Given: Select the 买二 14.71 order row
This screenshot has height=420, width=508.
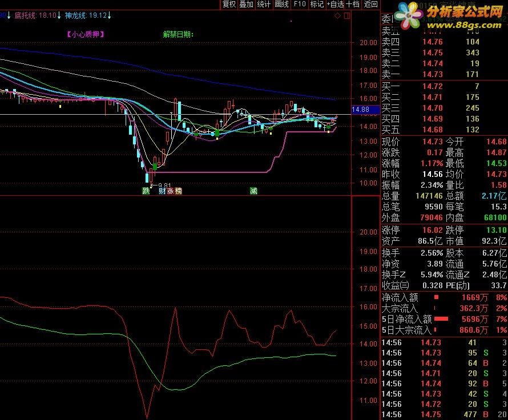Looking at the screenshot, I should tap(445, 97).
